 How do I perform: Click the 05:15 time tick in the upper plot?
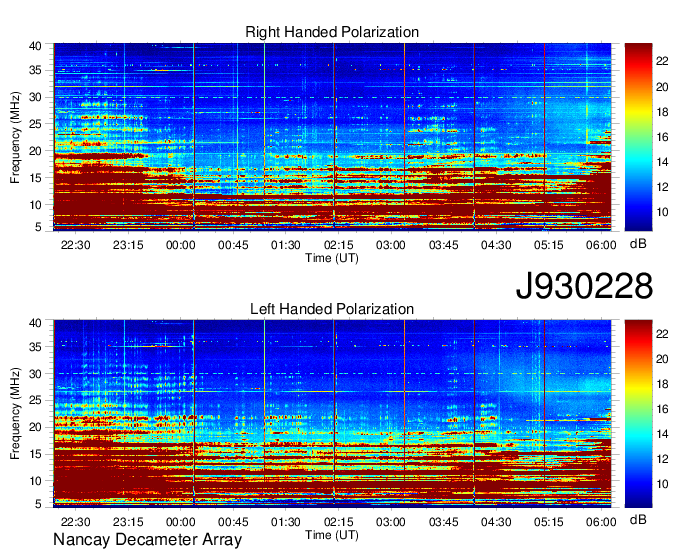[548, 245]
